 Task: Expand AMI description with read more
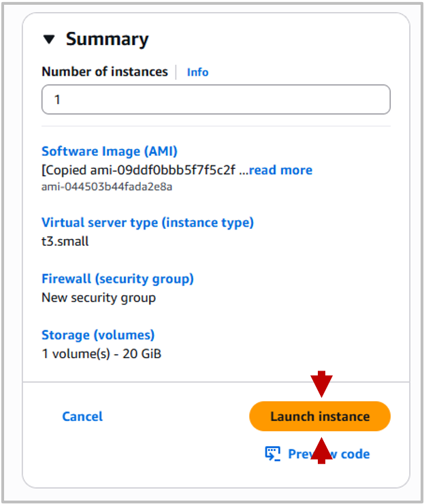(x=280, y=170)
